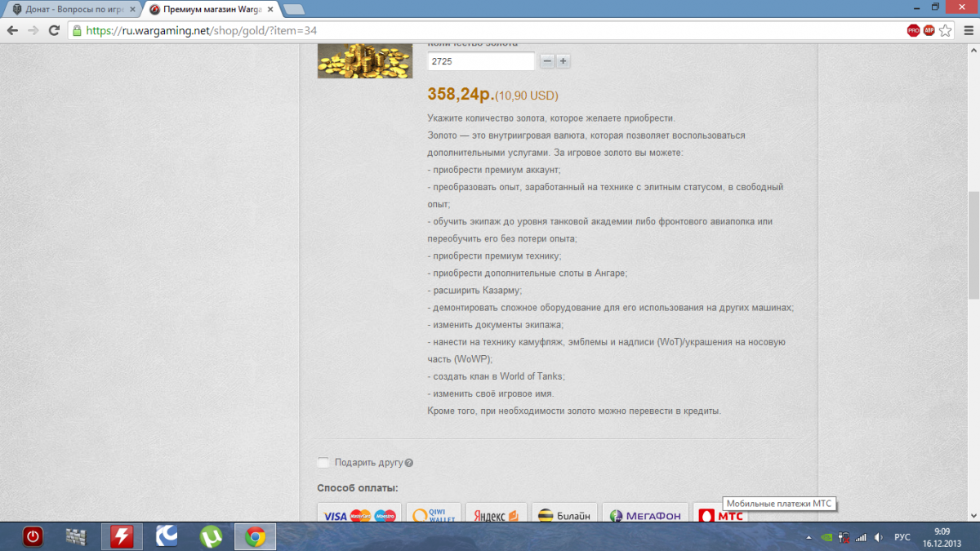Click the network signal tray icon
Screen dimensions: 980x551
860,537
